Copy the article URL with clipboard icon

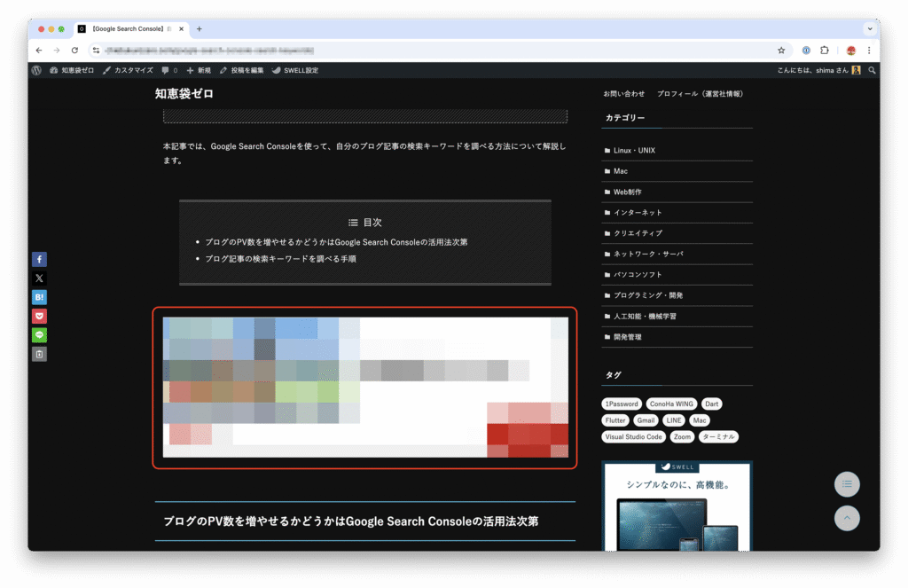point(39,354)
